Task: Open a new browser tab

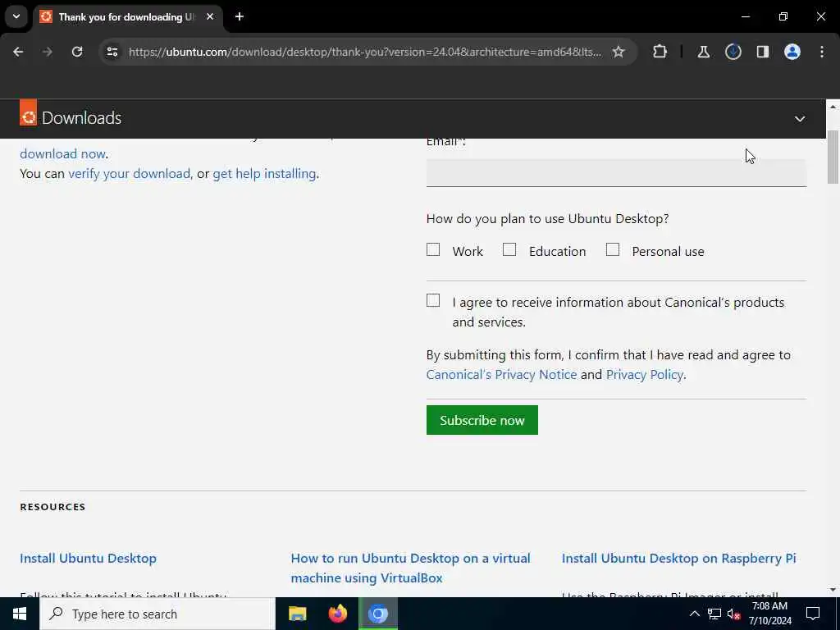Action: coord(240,16)
